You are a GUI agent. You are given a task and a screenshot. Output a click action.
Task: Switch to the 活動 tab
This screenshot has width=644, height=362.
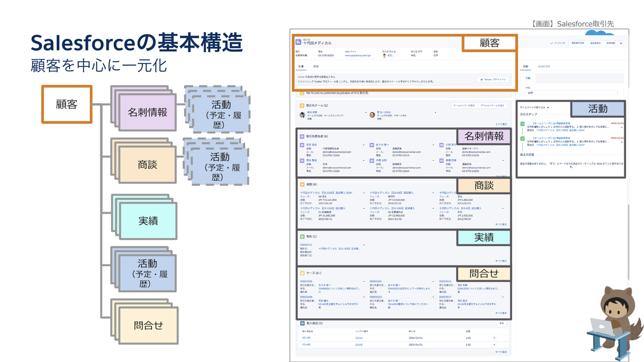[525, 67]
